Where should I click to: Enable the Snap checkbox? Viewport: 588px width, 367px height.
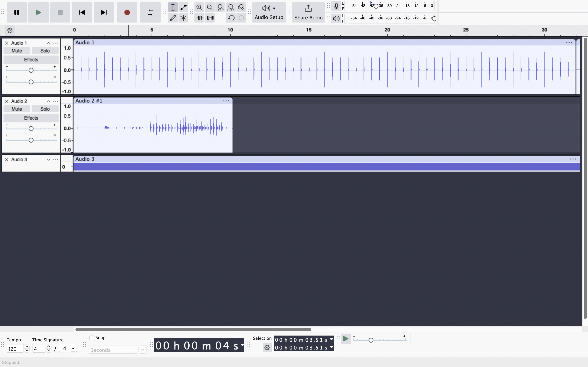[x=92, y=338]
